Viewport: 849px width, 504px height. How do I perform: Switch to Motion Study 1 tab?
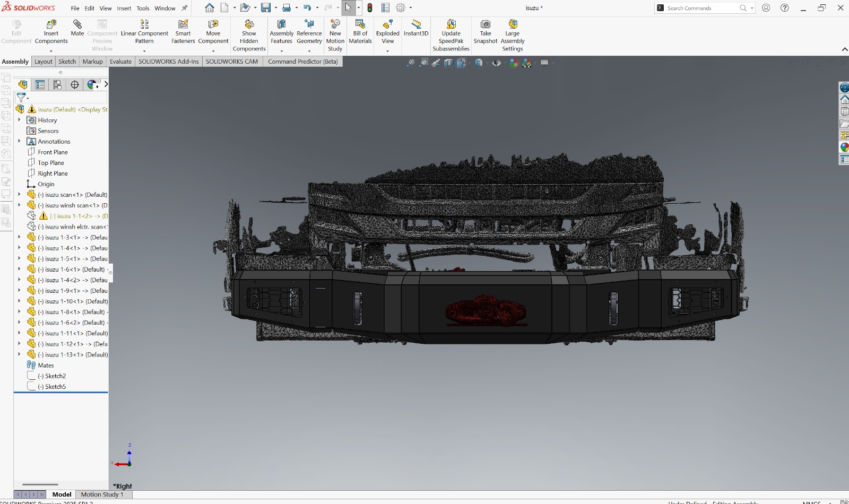point(102,494)
